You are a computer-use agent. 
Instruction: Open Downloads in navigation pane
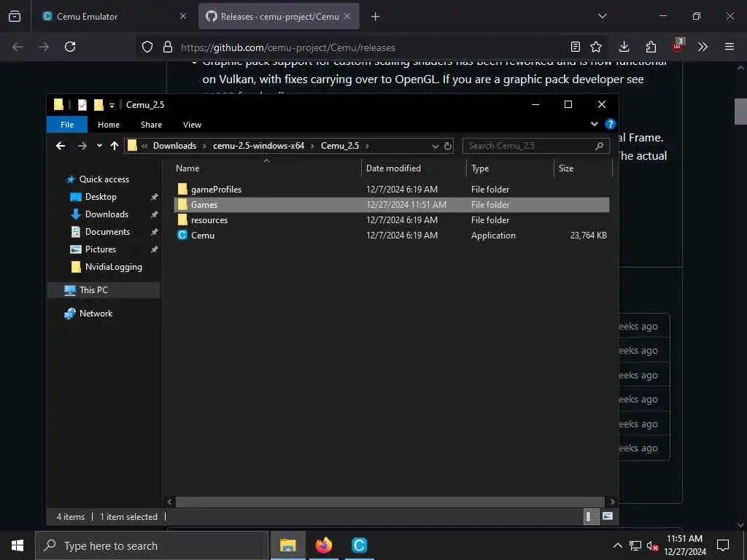(x=107, y=214)
